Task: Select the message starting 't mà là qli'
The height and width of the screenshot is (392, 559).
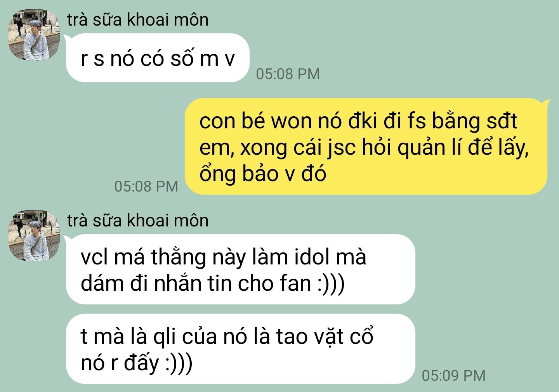Action: click(241, 349)
